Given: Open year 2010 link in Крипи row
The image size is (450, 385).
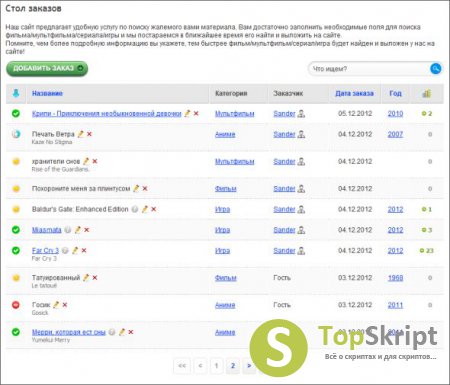Looking at the screenshot, I should tap(395, 114).
